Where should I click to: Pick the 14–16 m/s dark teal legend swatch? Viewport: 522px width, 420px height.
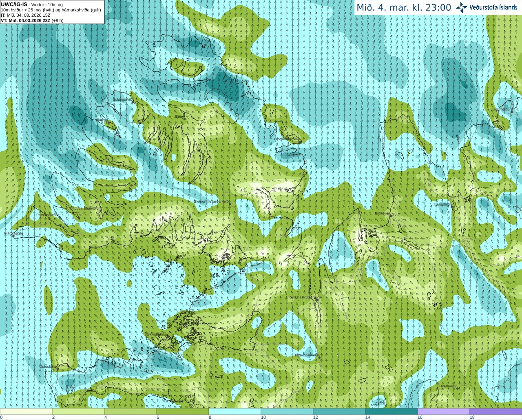(x=391, y=411)
